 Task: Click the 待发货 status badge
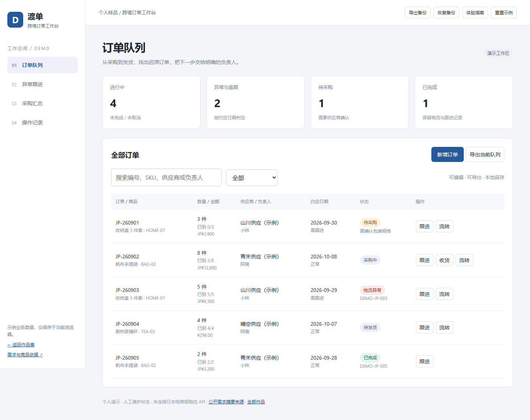[x=370, y=327]
